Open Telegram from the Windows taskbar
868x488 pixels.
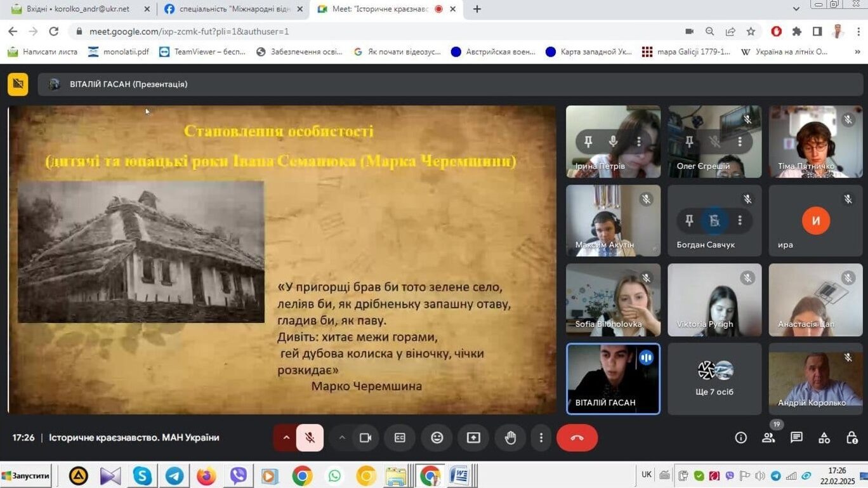pyautogui.click(x=174, y=475)
